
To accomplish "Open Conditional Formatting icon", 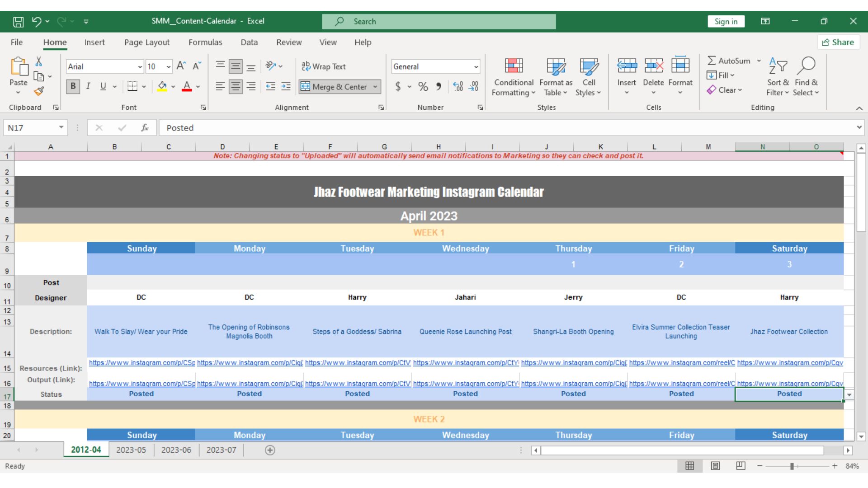I will point(514,66).
